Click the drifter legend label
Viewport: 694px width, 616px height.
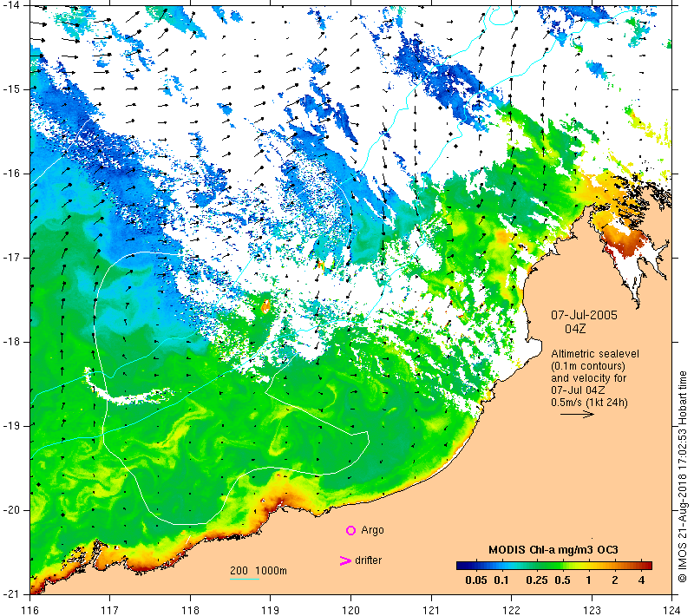click(368, 560)
